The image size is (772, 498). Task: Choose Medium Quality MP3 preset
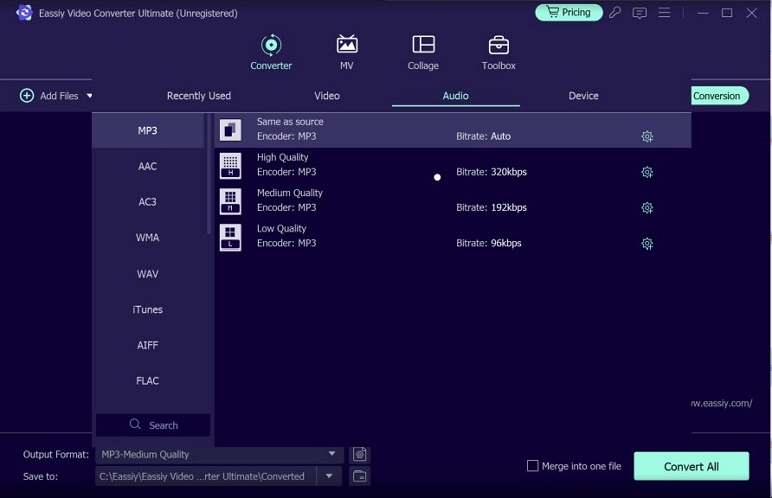click(452, 201)
